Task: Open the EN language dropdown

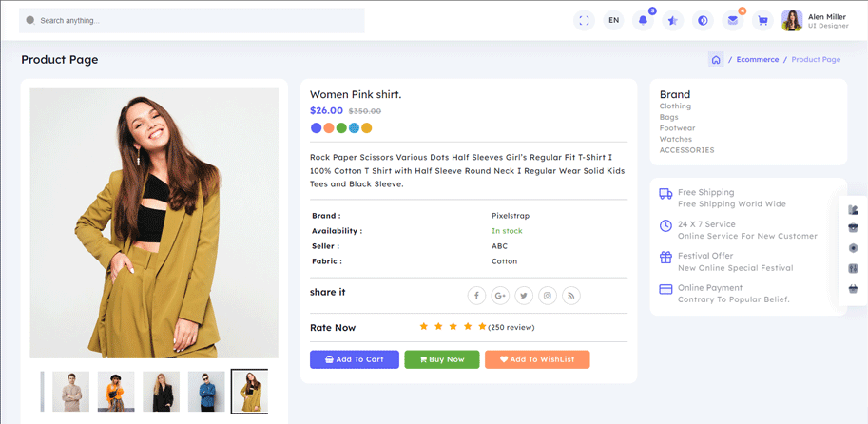Action: (x=613, y=20)
